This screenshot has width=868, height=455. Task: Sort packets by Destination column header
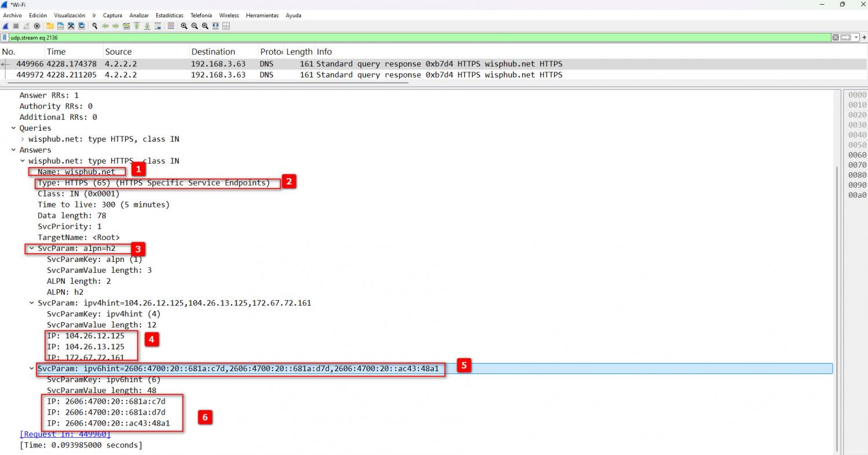[223, 51]
